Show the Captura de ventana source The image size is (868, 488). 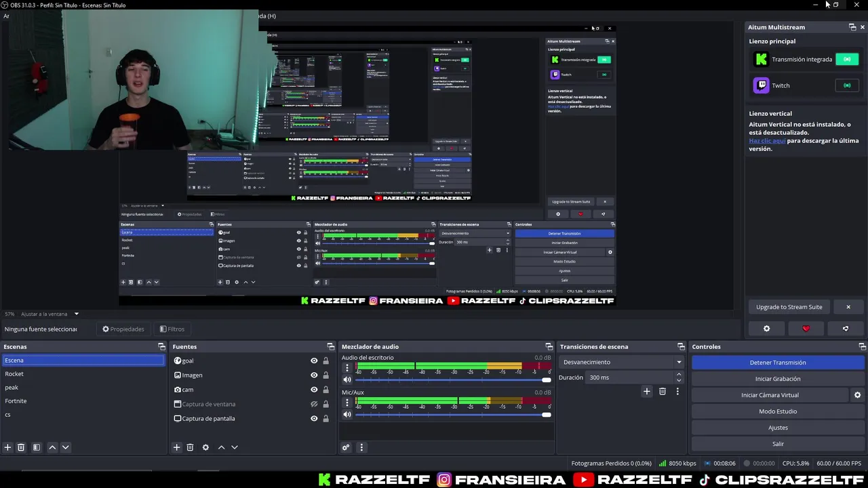pyautogui.click(x=314, y=404)
